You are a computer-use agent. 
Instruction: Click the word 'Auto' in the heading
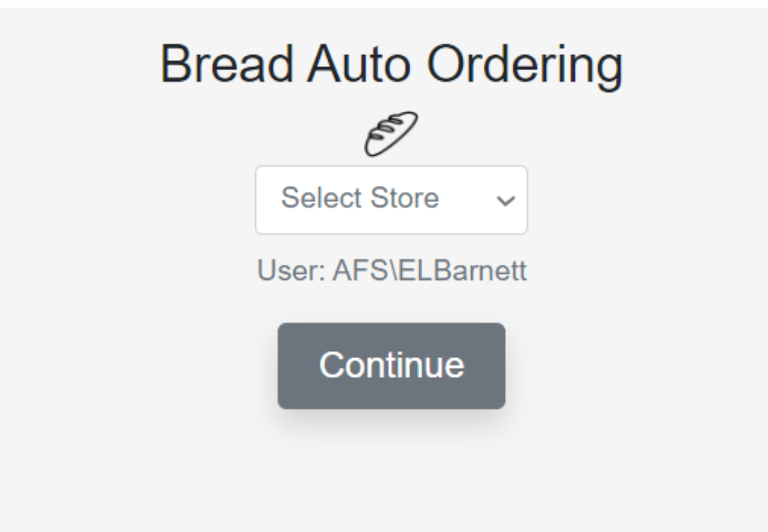(x=362, y=64)
